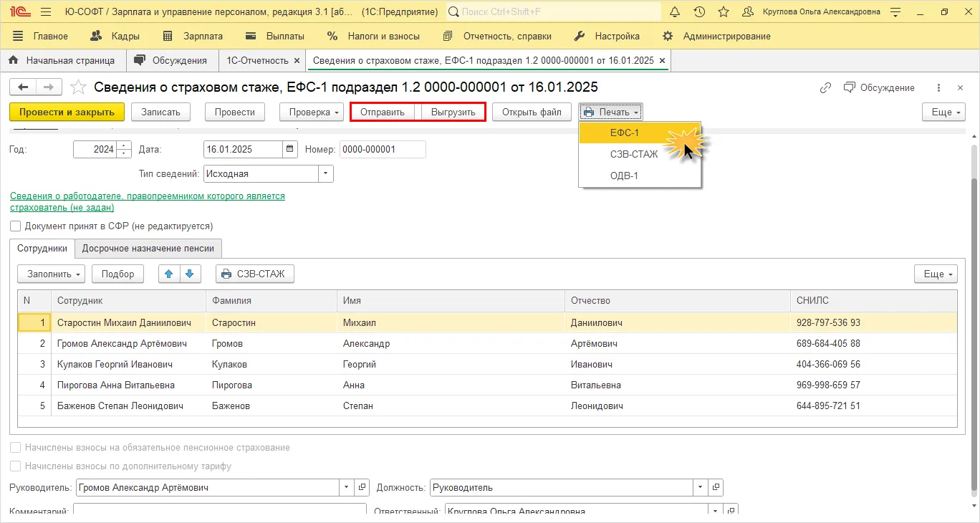980x523 pixels.
Task: Move row down with blue arrow
Action: (x=190, y=274)
